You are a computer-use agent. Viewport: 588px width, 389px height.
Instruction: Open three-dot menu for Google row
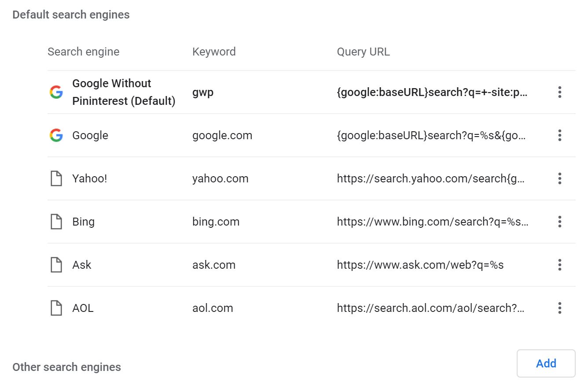pos(559,135)
